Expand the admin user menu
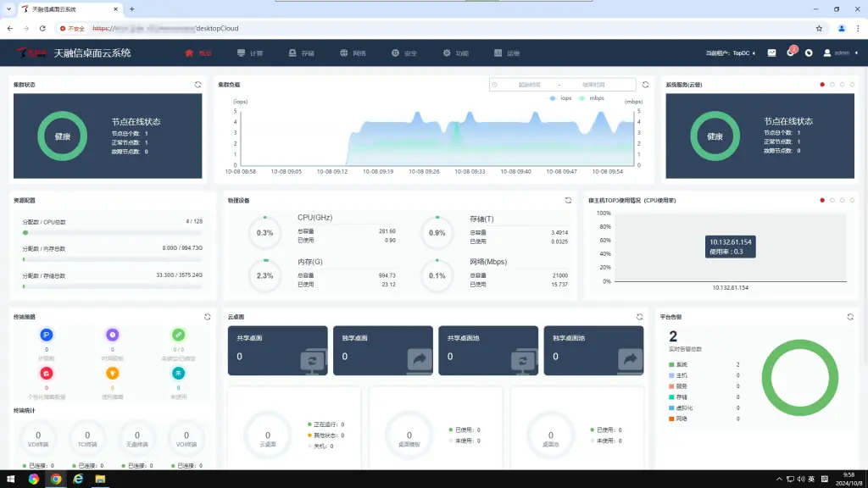 pos(838,53)
